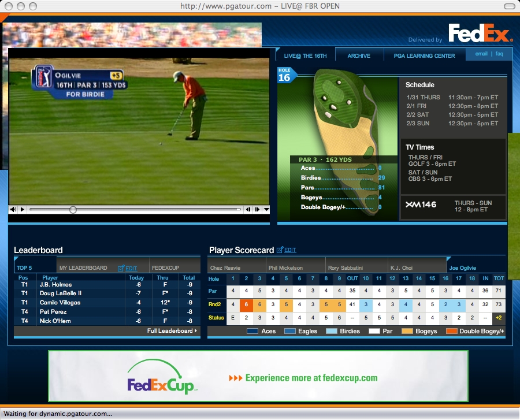Click the FedExCup banner advertisement
This screenshot has width=520, height=420.
point(258,376)
